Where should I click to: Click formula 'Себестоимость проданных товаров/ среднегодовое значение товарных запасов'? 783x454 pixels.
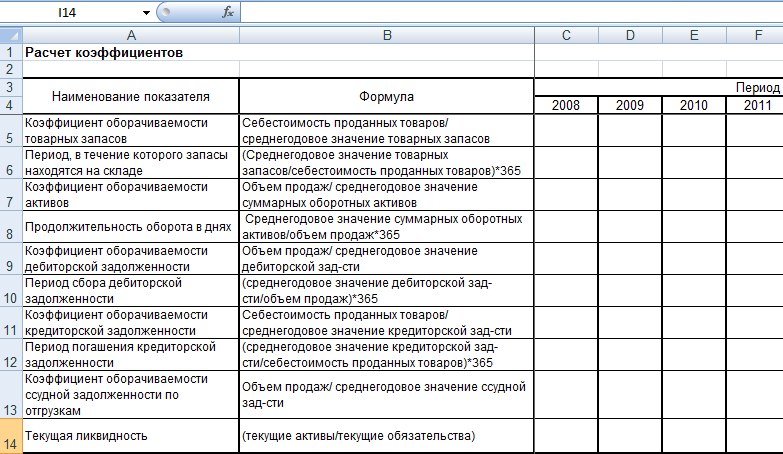point(387,130)
